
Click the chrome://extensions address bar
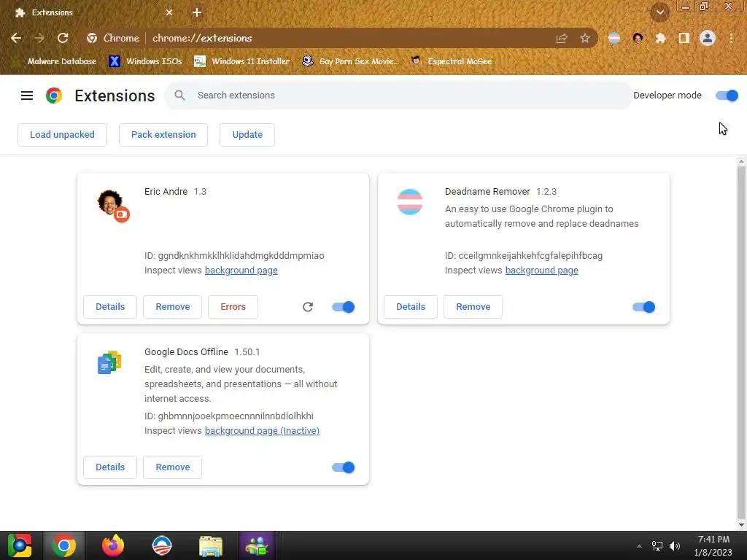(340, 38)
